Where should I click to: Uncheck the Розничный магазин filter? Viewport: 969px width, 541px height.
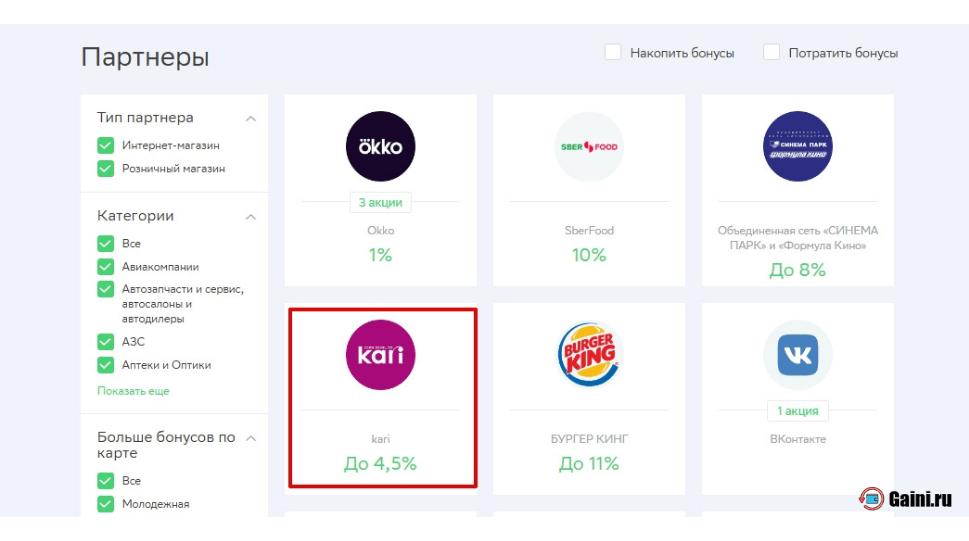point(106,168)
